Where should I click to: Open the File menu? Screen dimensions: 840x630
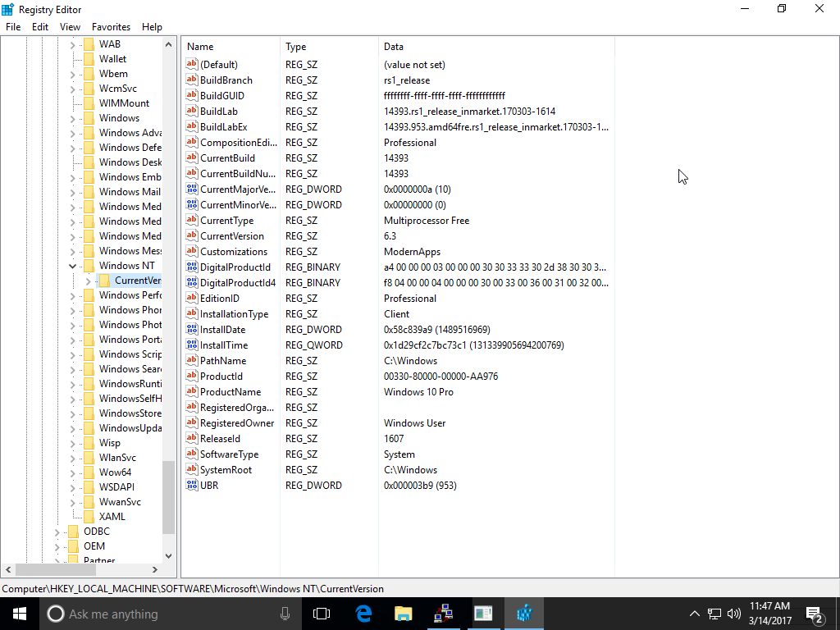point(13,27)
